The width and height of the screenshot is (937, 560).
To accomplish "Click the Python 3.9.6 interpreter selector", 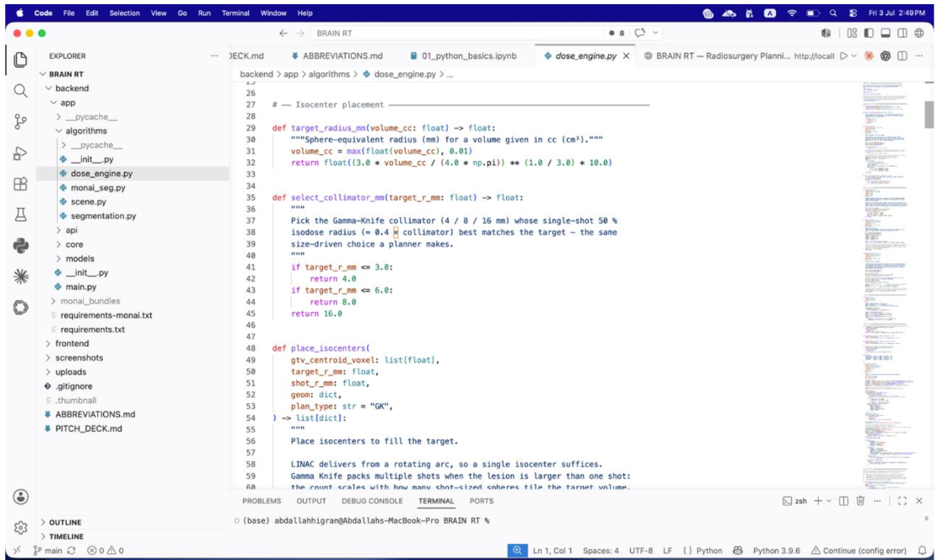I will click(x=776, y=551).
